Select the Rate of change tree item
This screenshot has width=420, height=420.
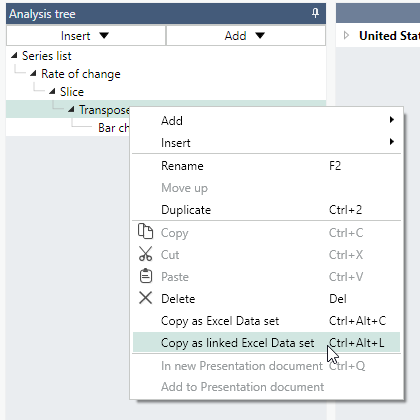[x=81, y=74]
